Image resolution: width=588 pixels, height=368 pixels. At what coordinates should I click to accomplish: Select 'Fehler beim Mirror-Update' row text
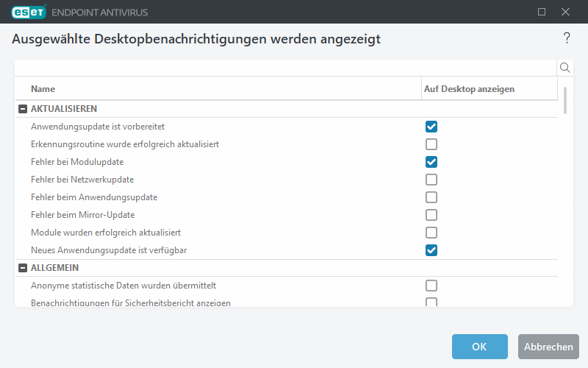pos(82,215)
